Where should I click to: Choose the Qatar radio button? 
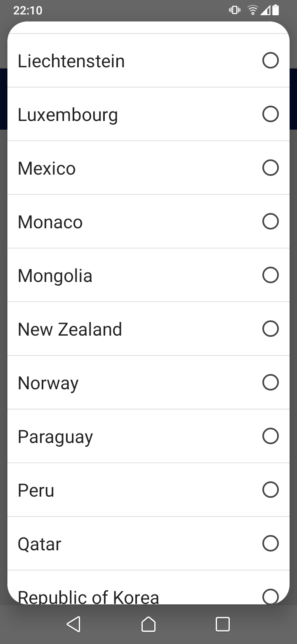coord(271,543)
